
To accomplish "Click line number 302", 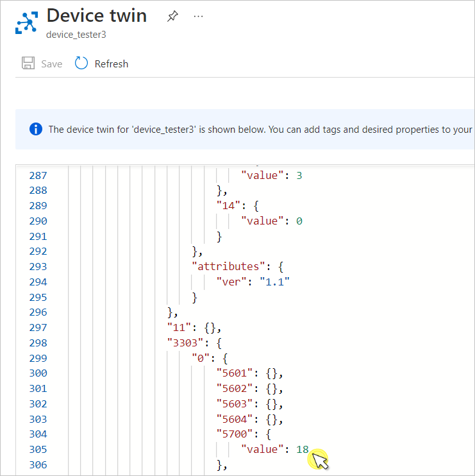I will click(x=38, y=404).
